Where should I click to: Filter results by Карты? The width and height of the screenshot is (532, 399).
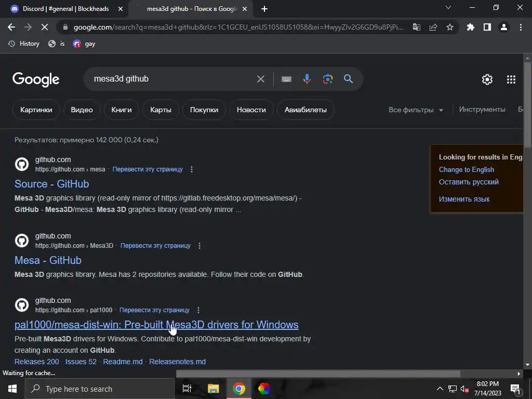[161, 110]
